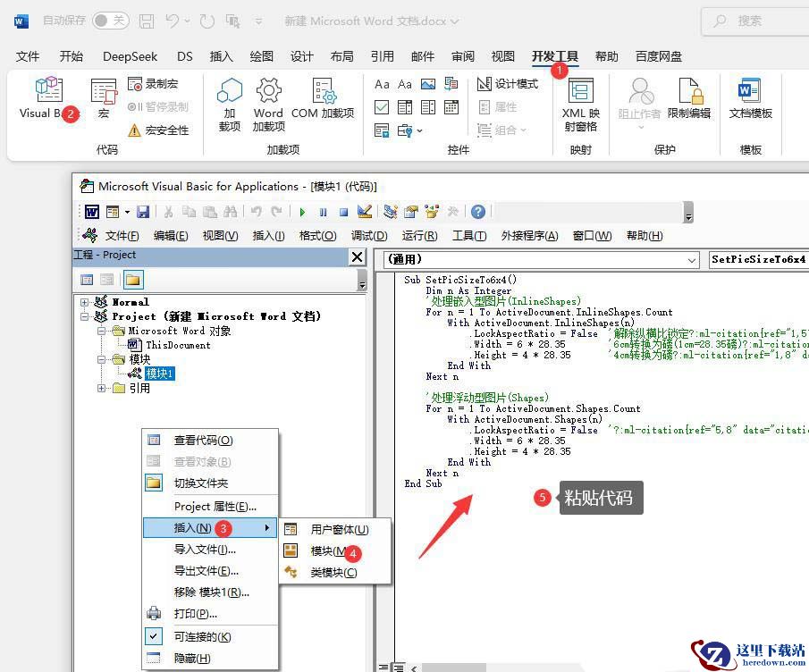
Task: Click Project 属性(E)... context entry
Action: [x=211, y=507]
